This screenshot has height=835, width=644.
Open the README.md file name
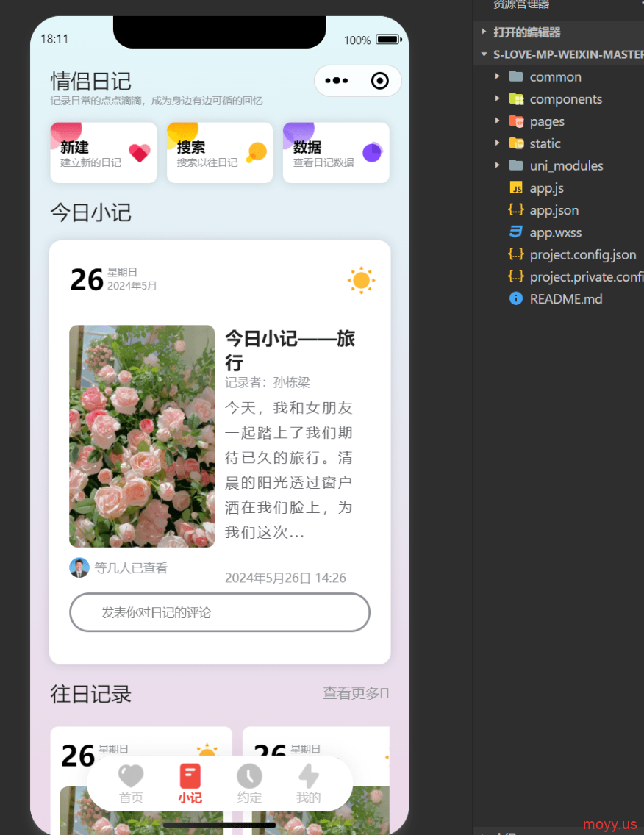pos(565,299)
